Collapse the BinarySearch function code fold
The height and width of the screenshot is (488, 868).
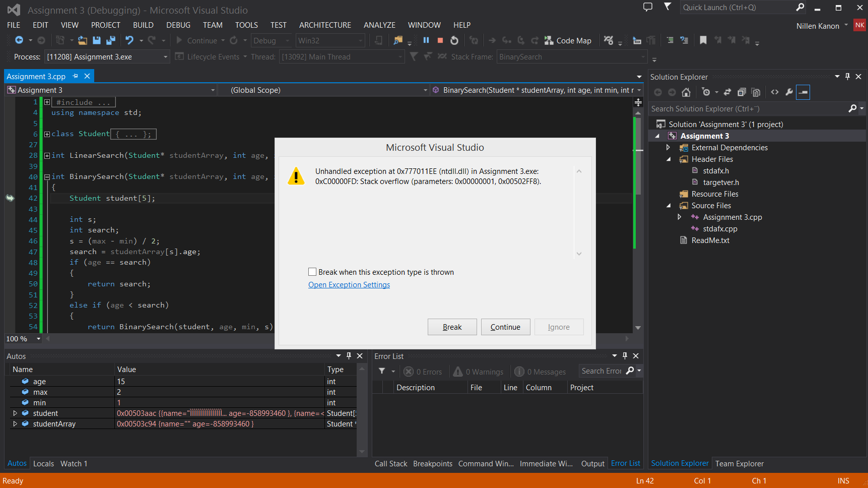(x=47, y=177)
